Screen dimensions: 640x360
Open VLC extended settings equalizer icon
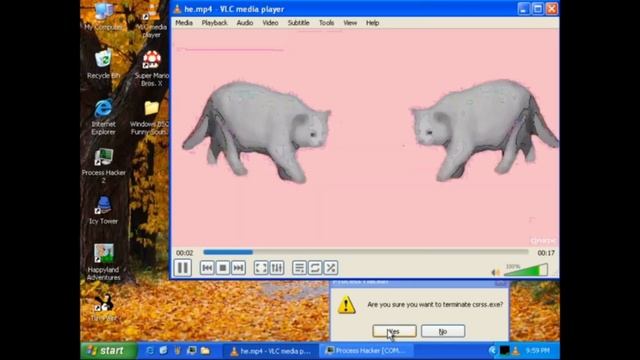click(x=276, y=268)
